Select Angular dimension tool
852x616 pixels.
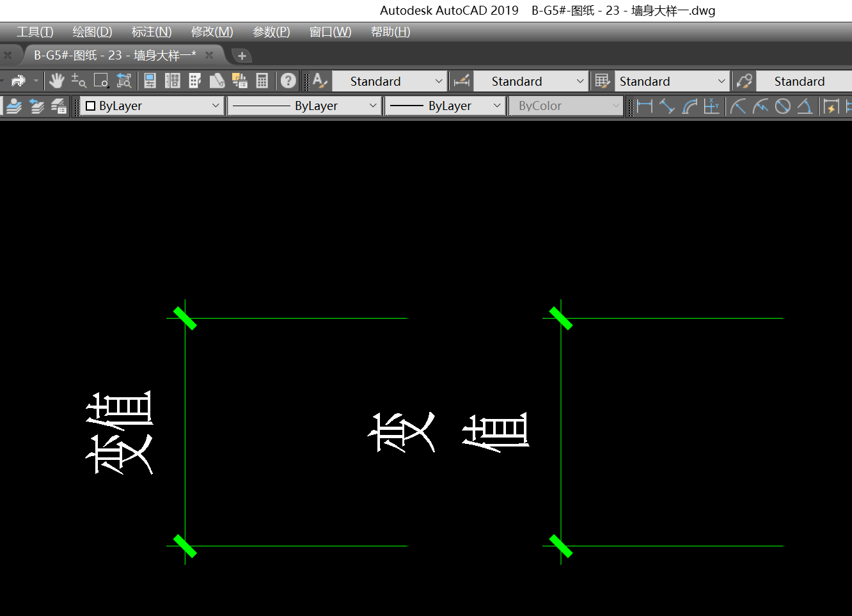click(805, 106)
